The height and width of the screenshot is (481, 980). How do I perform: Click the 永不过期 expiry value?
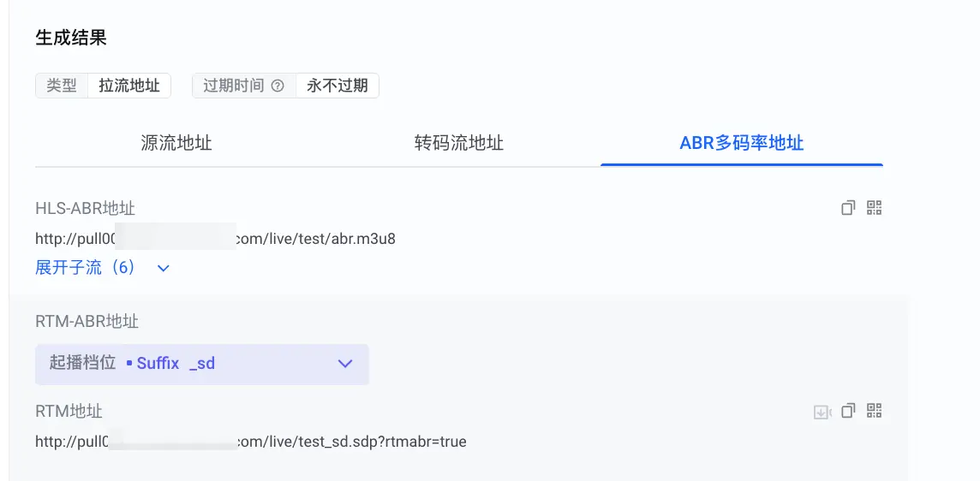click(x=337, y=86)
